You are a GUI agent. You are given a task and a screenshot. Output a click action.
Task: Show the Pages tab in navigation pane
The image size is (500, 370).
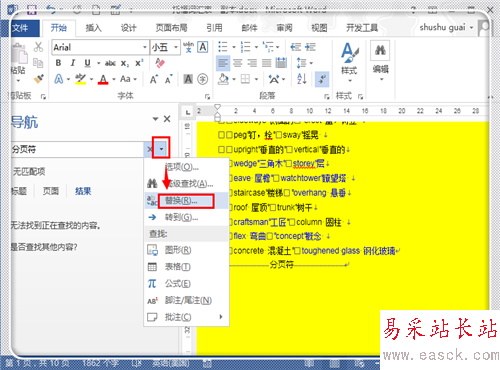[51, 191]
